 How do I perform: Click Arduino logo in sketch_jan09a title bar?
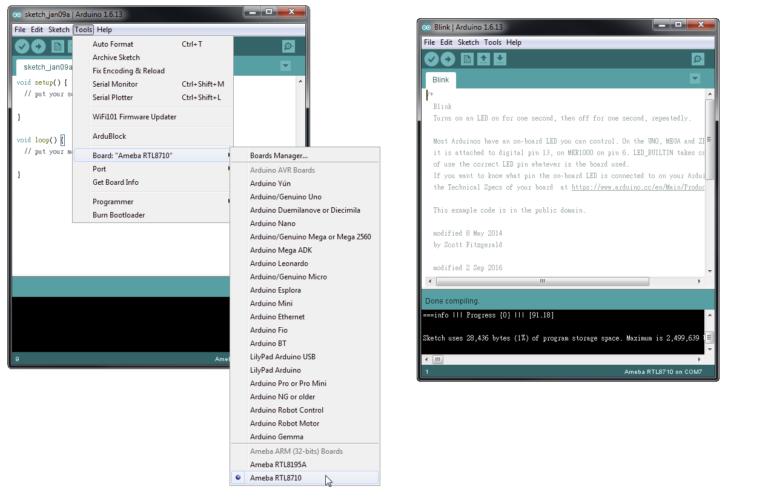click(17, 15)
